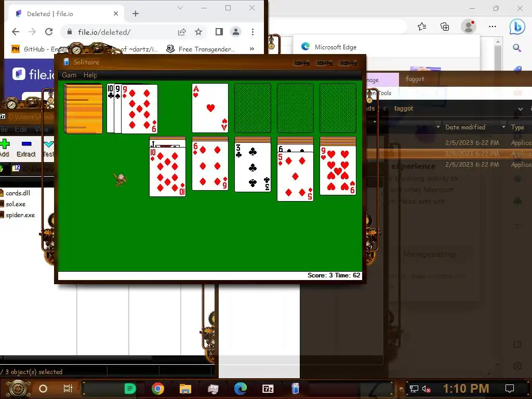Sort by Type column in Explorer

pos(518,127)
